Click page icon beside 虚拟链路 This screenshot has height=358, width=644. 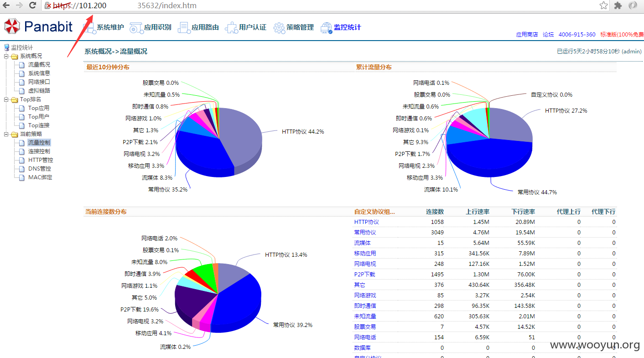[x=21, y=91]
